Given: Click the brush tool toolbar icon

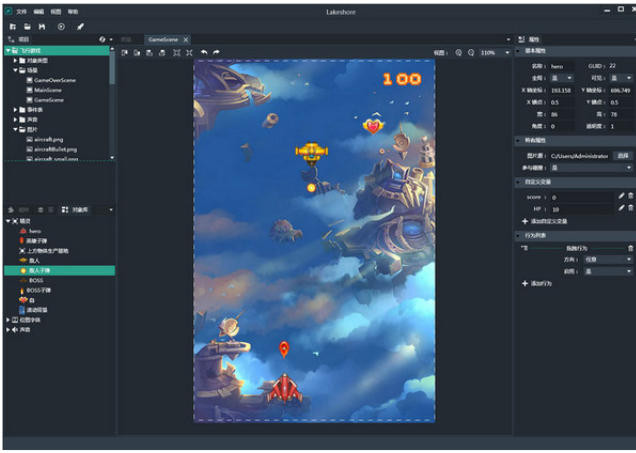Looking at the screenshot, I should pos(80,27).
